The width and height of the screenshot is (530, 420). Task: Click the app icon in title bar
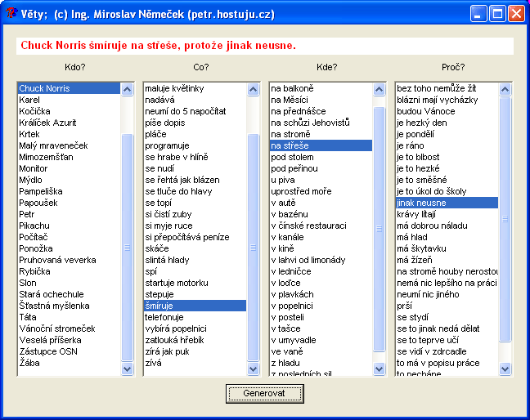click(11, 13)
